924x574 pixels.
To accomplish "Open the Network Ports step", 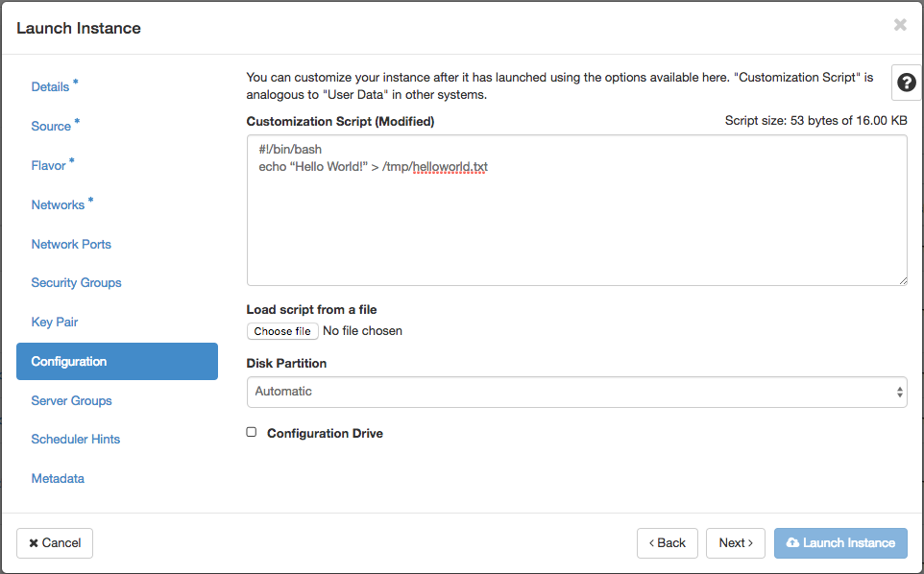I will (x=71, y=244).
